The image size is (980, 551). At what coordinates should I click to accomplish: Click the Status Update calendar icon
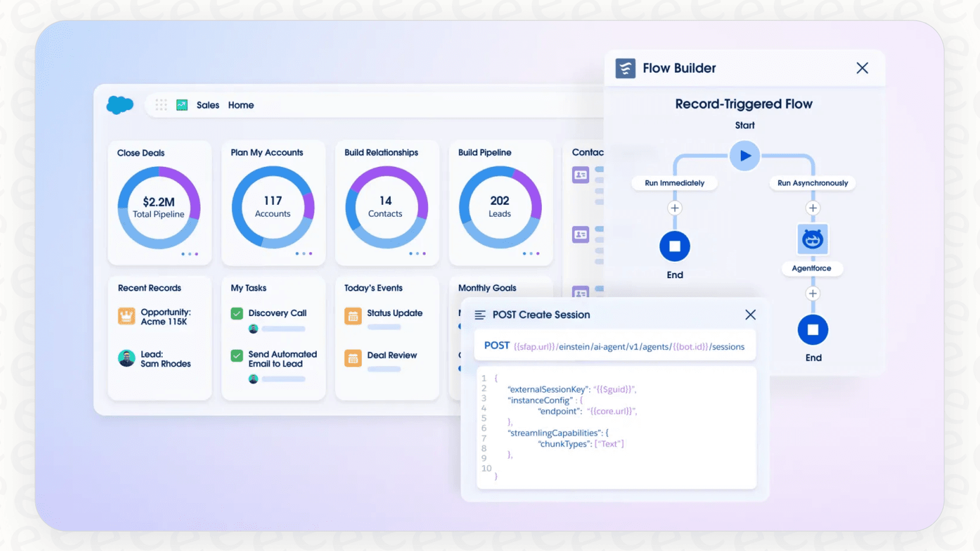point(353,316)
